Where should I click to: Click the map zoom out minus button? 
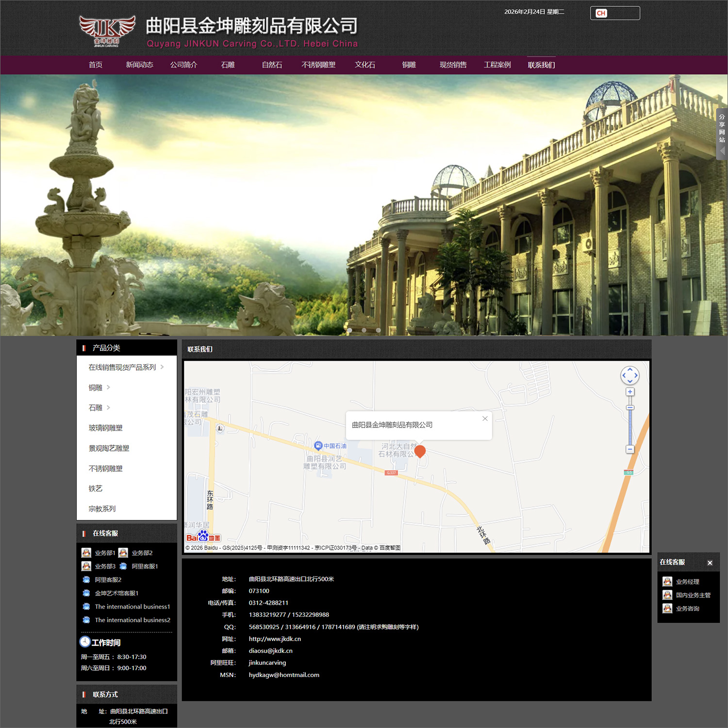(x=629, y=449)
